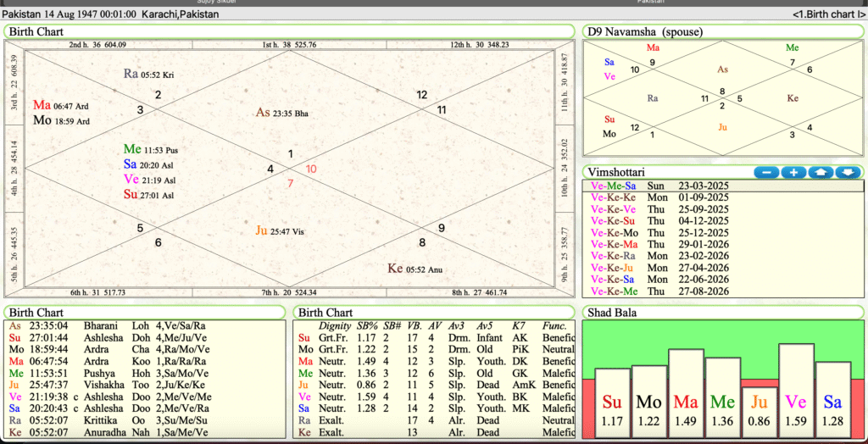
Task: Expand the Shad Bala panel header
Action: pos(612,312)
